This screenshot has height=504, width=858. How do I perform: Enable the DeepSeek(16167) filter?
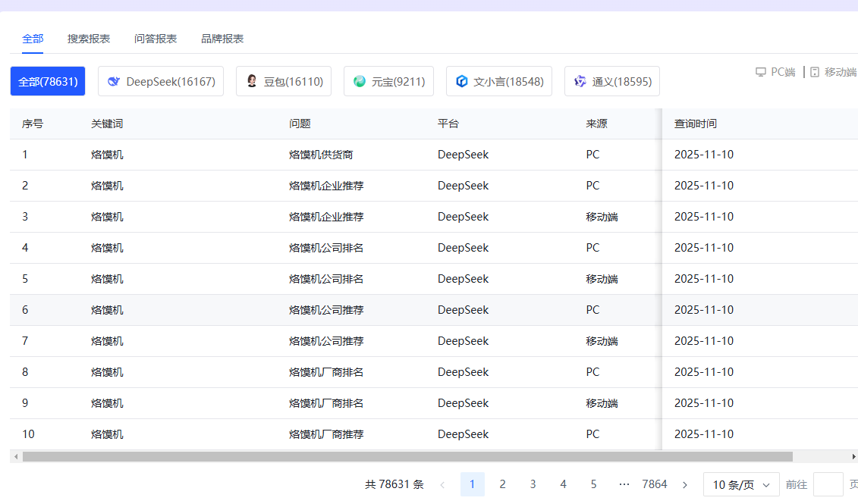click(160, 81)
